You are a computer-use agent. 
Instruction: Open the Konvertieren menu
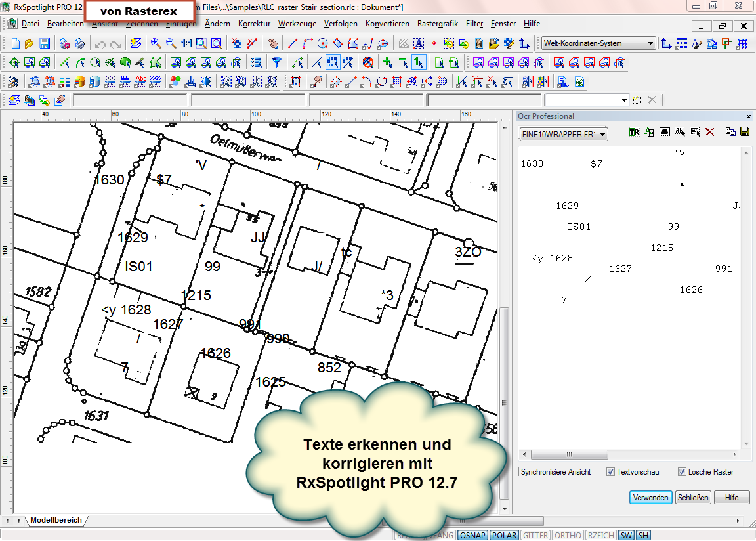click(387, 24)
